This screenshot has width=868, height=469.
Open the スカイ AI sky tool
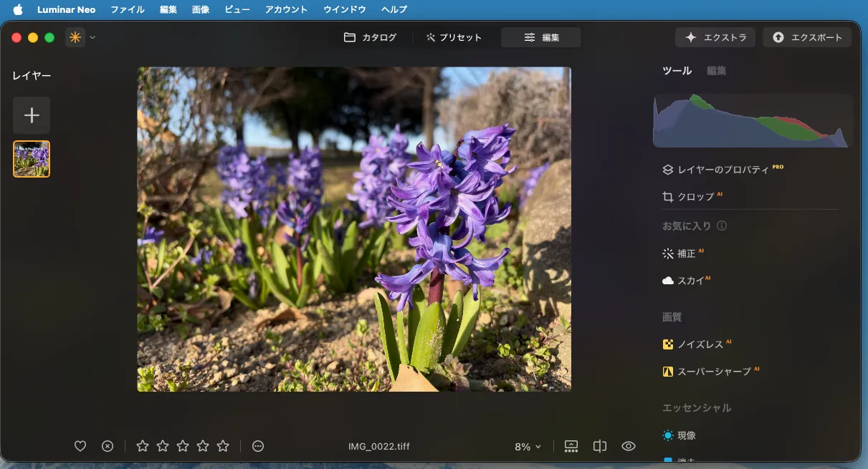[x=690, y=281]
